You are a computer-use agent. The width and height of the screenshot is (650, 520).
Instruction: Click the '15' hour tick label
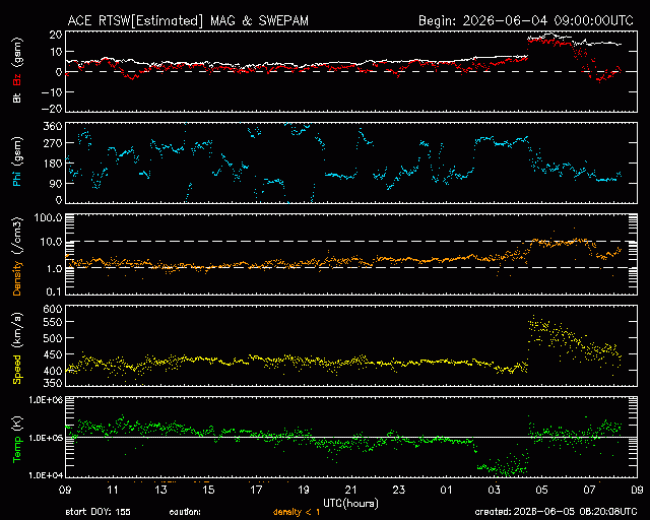(209, 490)
